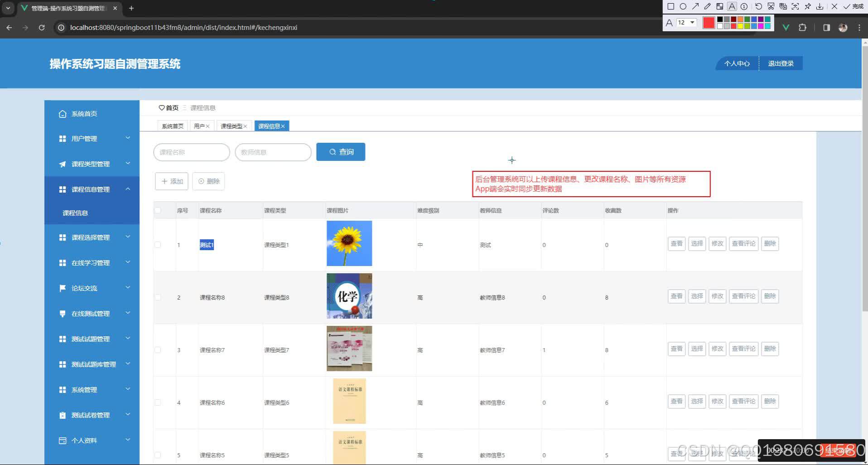The height and width of the screenshot is (465, 868).
Task: Toggle the select-all header checkbox
Action: [158, 210]
